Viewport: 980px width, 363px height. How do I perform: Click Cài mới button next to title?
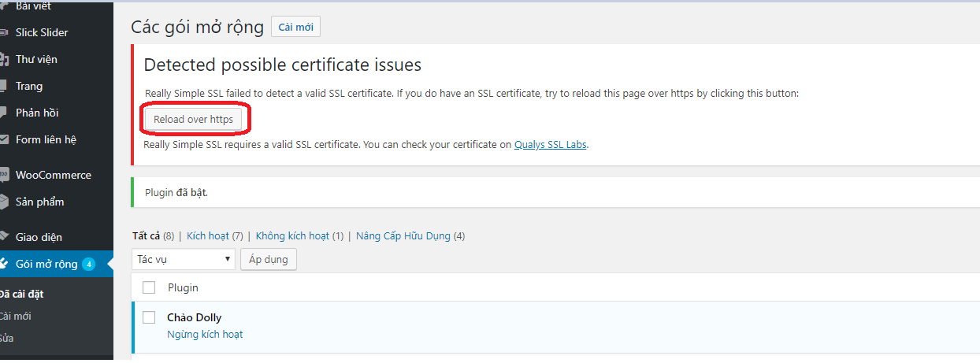point(295,27)
